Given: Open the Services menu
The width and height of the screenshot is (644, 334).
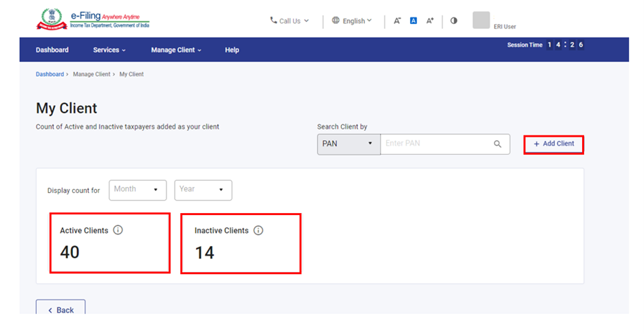Looking at the screenshot, I should tap(109, 50).
